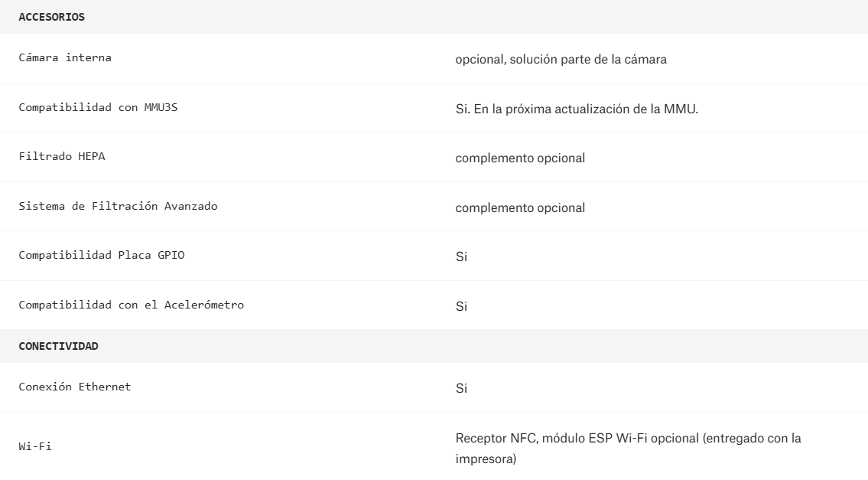The width and height of the screenshot is (868, 480).
Task: Click the CONECTIVIDAD section header
Action: (x=58, y=346)
